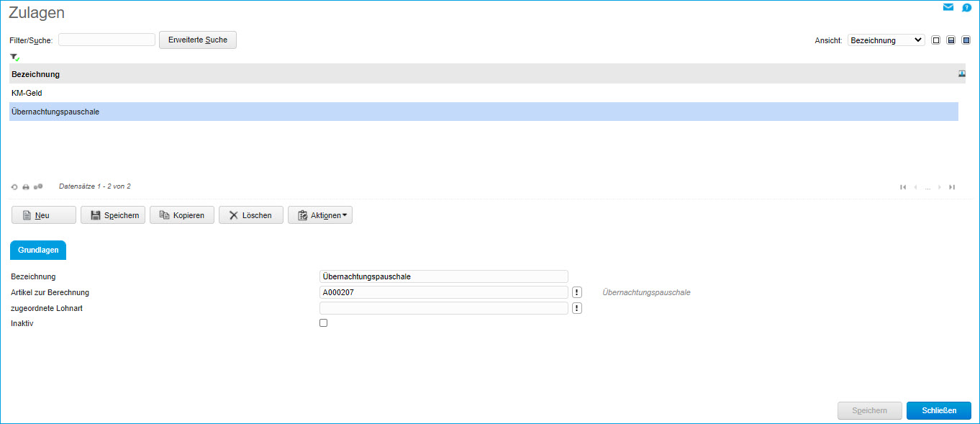The height and width of the screenshot is (424, 980).
Task: Click the zugeordnete Lohnart input field
Action: 443,308
